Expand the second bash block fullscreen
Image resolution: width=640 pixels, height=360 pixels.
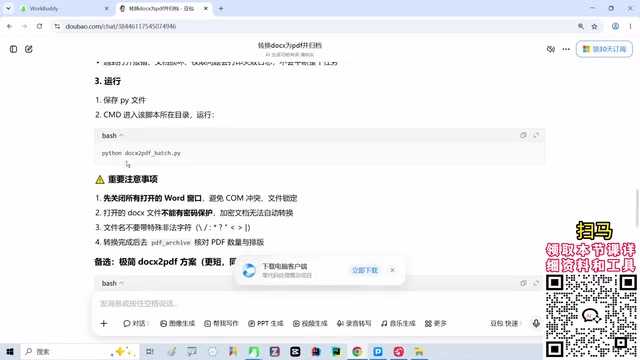(536, 283)
